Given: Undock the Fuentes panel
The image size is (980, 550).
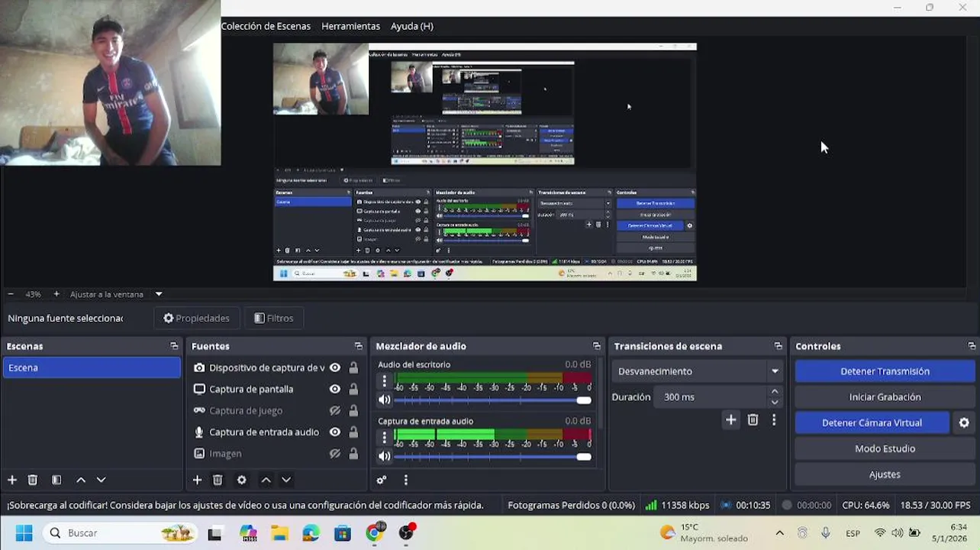Looking at the screenshot, I should tap(359, 346).
